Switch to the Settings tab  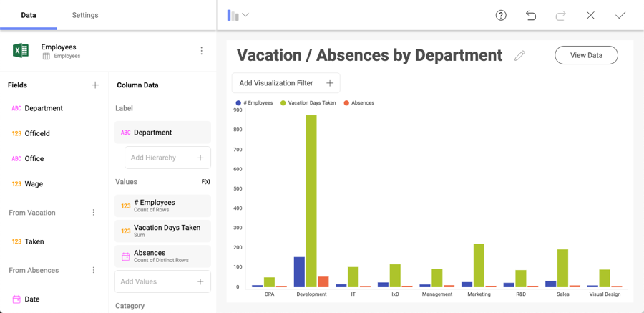coord(85,15)
